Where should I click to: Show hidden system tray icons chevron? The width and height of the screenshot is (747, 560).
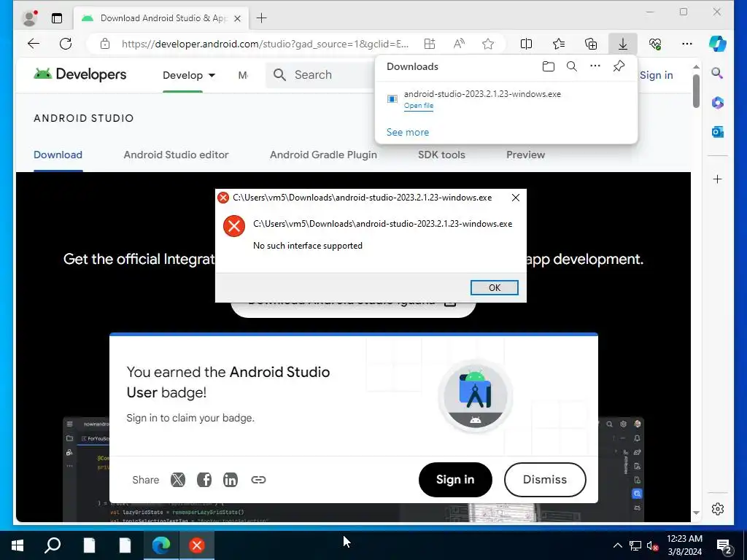[617, 545]
